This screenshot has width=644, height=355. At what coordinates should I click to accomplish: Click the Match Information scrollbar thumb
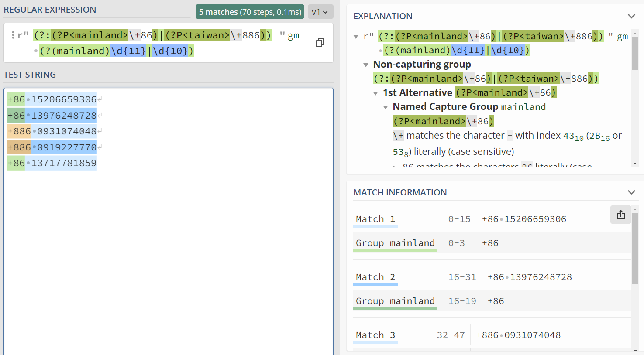tap(635, 249)
